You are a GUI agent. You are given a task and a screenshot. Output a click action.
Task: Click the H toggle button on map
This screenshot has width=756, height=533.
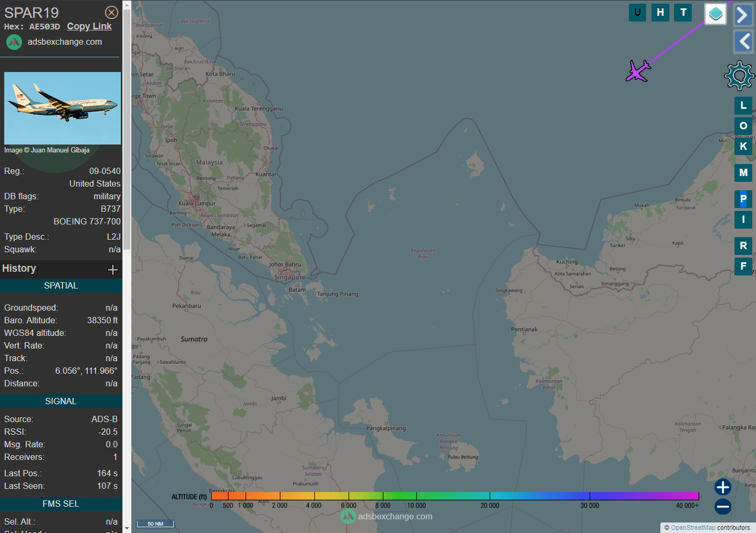[x=660, y=12]
